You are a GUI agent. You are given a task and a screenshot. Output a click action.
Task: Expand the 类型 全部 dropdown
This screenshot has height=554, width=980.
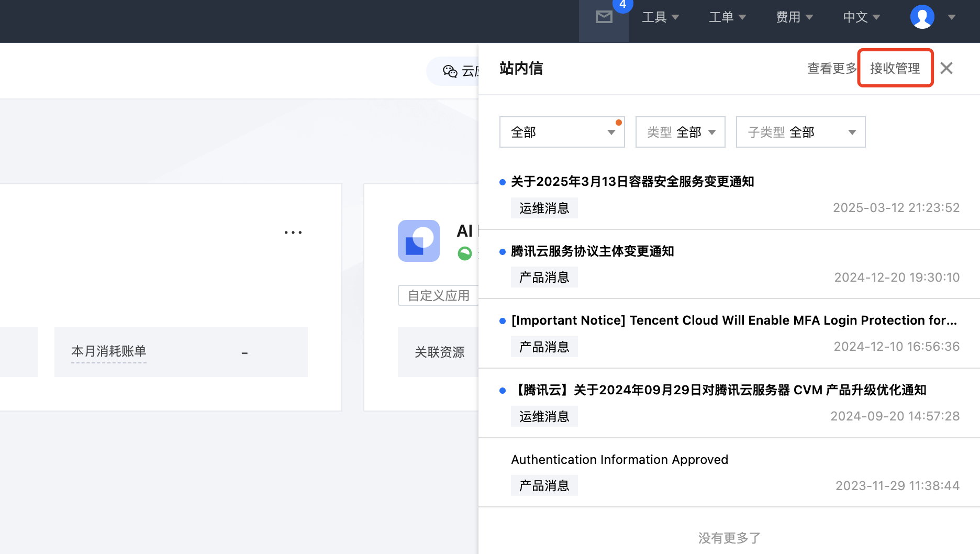pos(681,132)
